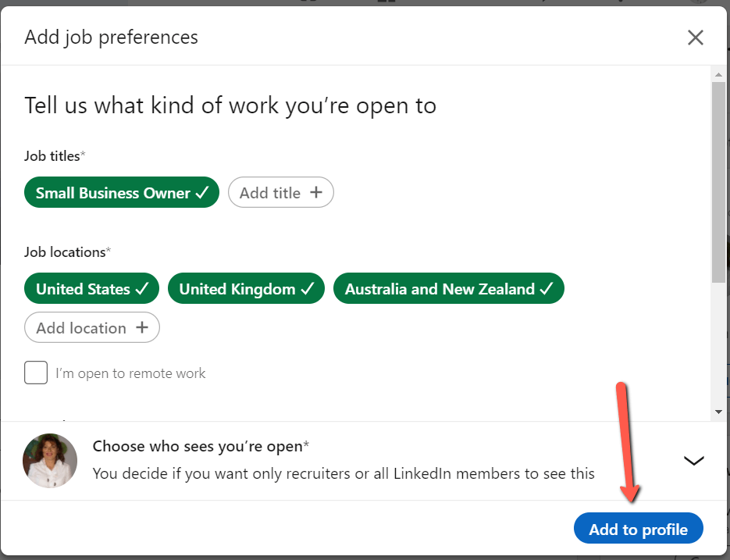Click the profile photo thumbnail
The image size is (730, 560).
pyautogui.click(x=50, y=461)
